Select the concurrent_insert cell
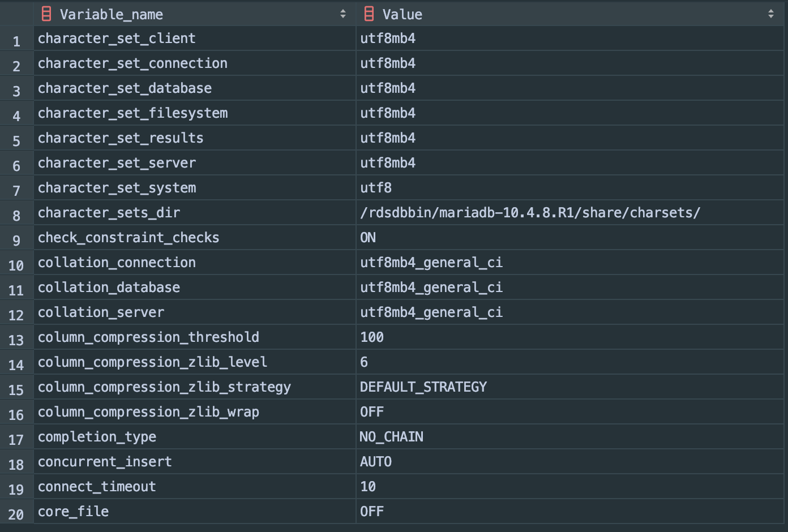 pos(195,462)
